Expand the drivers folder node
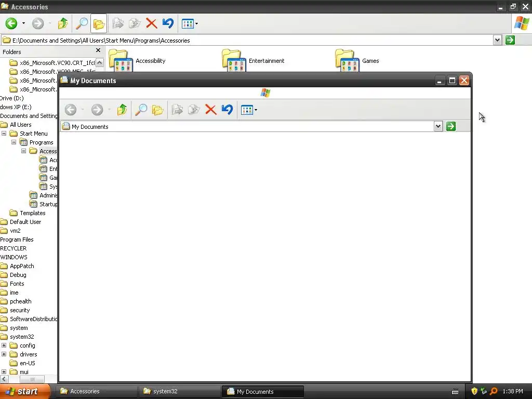 pos(4,354)
